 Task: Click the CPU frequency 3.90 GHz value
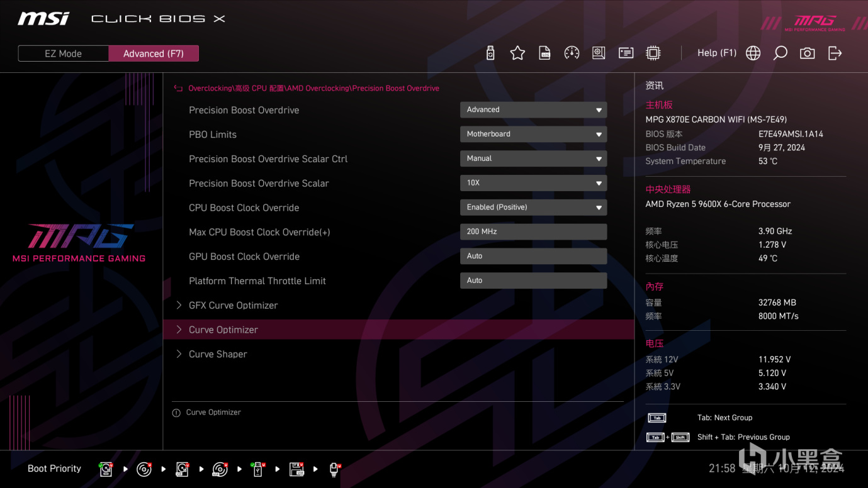(x=775, y=231)
